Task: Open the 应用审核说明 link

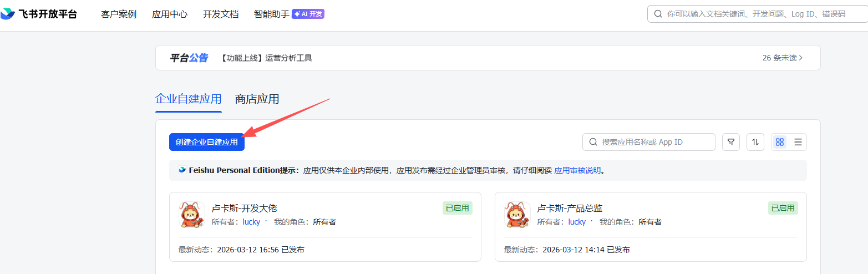Action: (x=577, y=170)
